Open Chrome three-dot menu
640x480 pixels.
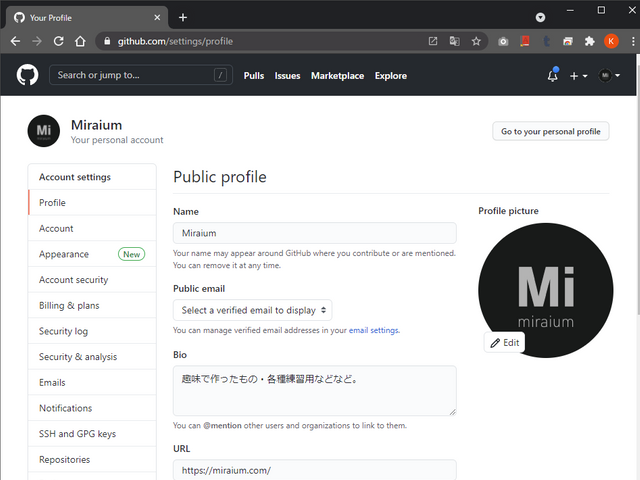[633, 41]
